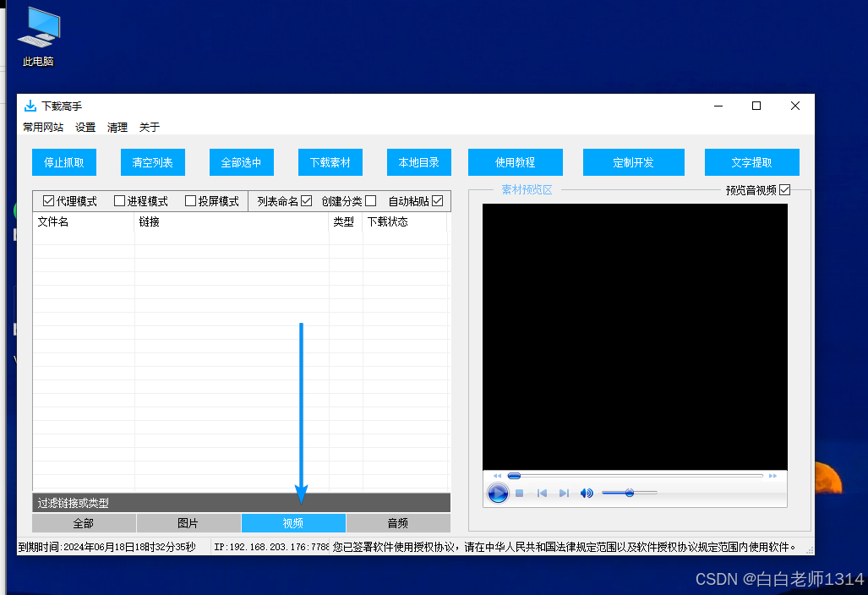Viewport: 868px width, 595px height.
Task: Click the 您已签署软件使用授权协议 status bar notice
Action: point(565,547)
